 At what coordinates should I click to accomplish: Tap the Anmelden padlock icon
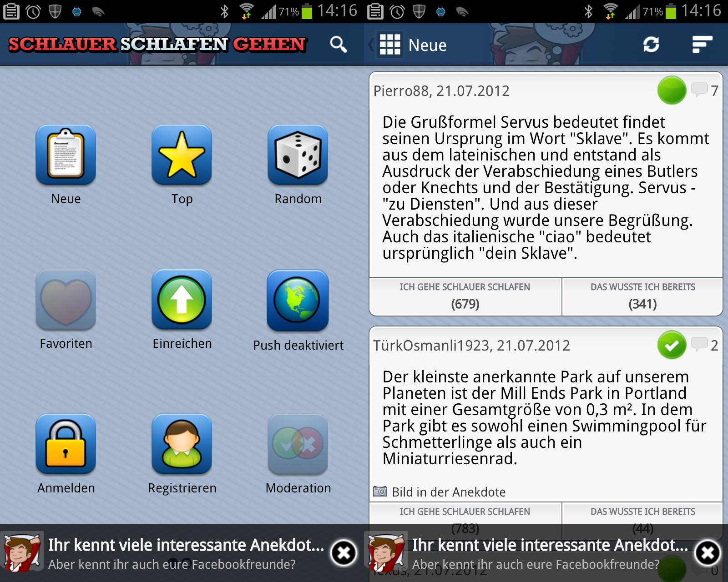[x=66, y=444]
